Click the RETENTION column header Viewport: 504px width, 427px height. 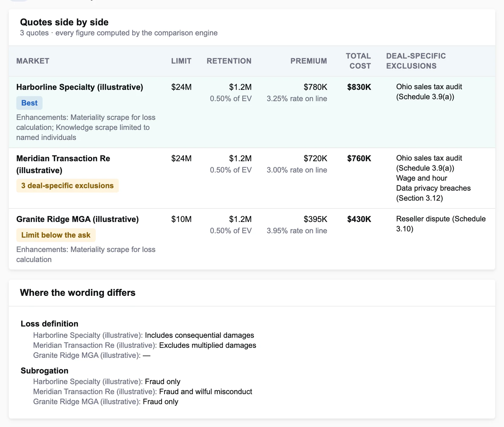point(229,61)
